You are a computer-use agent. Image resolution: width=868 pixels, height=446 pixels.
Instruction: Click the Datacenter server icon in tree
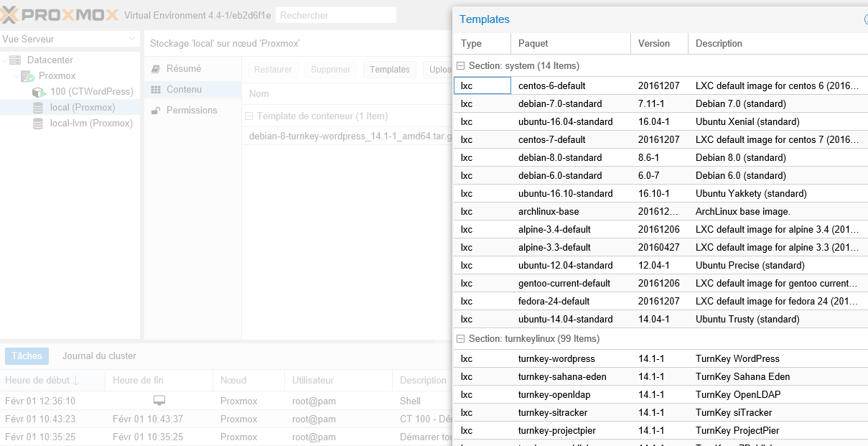click(x=15, y=60)
